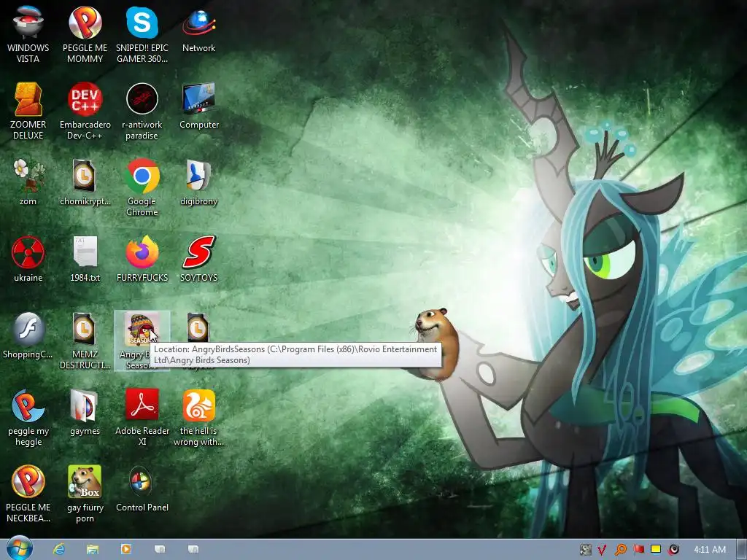The height and width of the screenshot is (560, 747).
Task: Open the WINDOWS VISTA desktop shortcut
Action: tap(28, 34)
